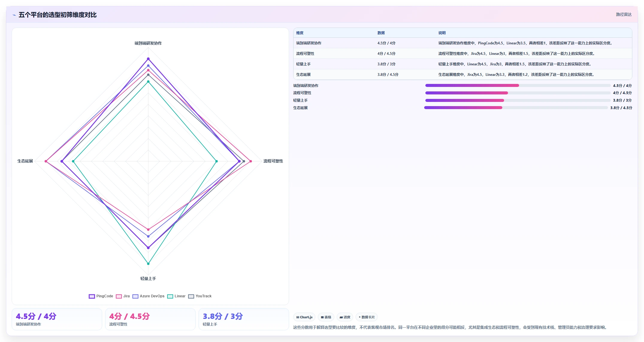The image size is (644, 342).
Task: Click the table value 3.8分 / 3分
Action: tap(386, 64)
